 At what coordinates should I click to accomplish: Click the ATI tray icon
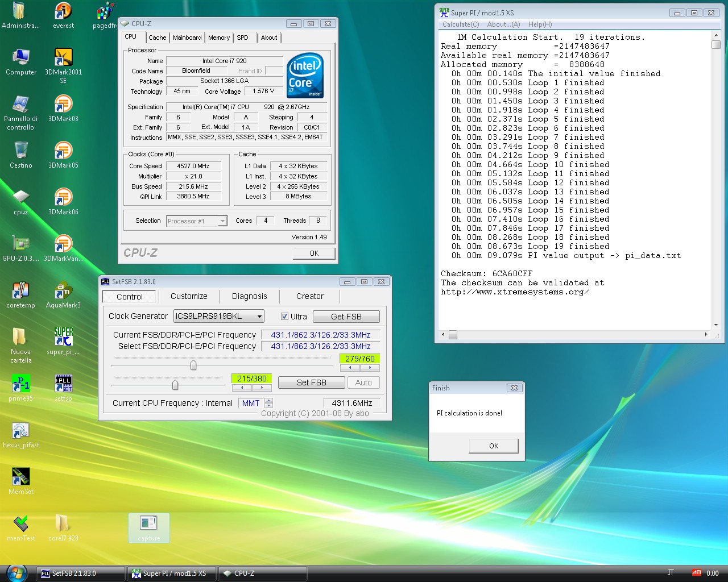[697, 573]
